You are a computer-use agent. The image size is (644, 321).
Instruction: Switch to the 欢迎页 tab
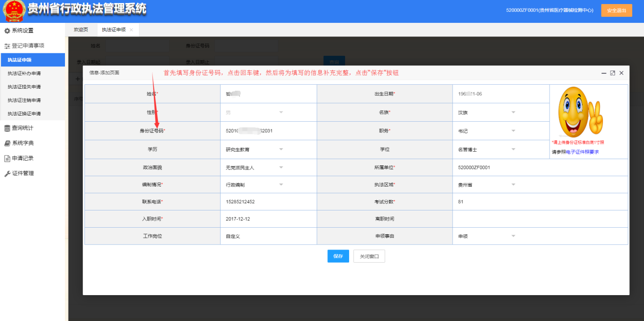click(81, 30)
